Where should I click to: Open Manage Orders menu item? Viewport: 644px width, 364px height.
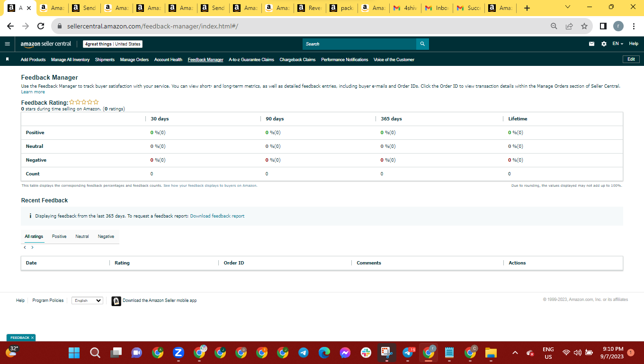[x=134, y=60]
